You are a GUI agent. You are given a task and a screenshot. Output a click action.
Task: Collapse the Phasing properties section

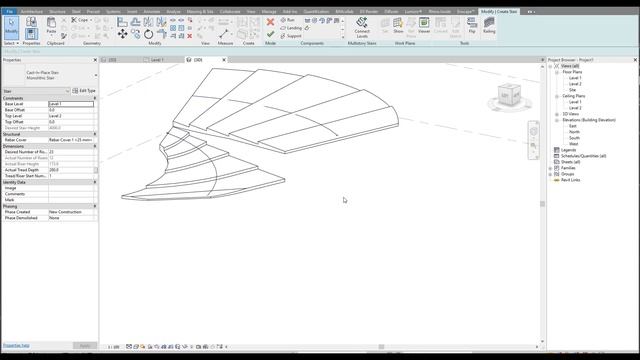coord(95,206)
